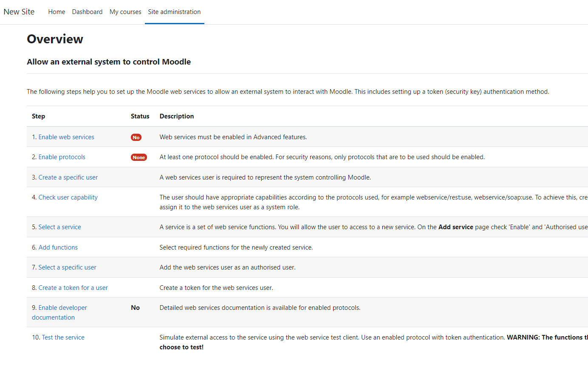
Task: Click 'At least one protocol should be enabled' description
Action: (x=322, y=157)
